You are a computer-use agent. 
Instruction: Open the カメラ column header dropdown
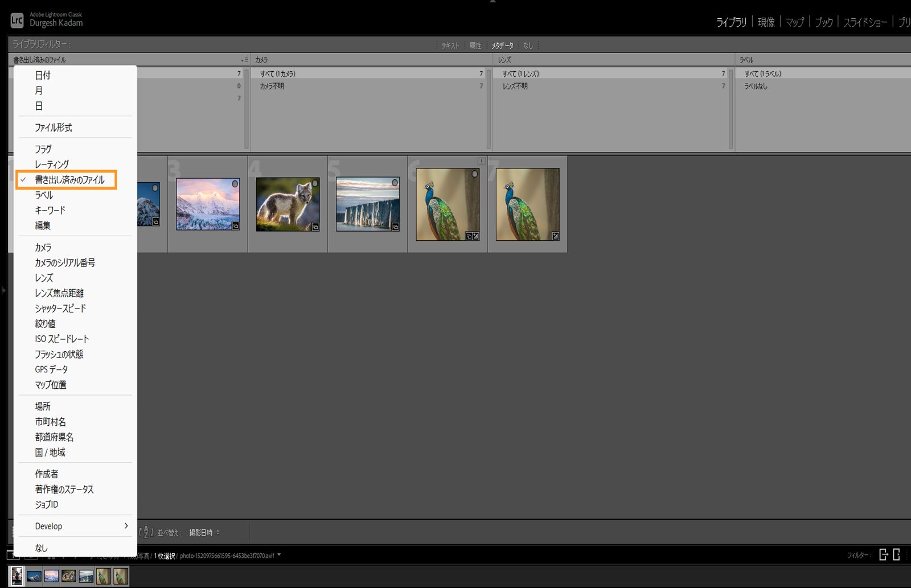(x=261, y=60)
